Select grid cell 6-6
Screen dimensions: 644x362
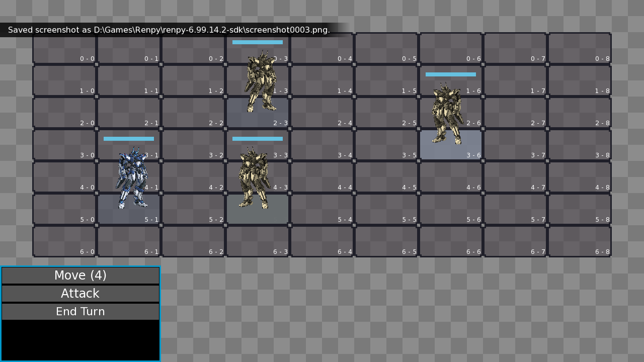(451, 241)
